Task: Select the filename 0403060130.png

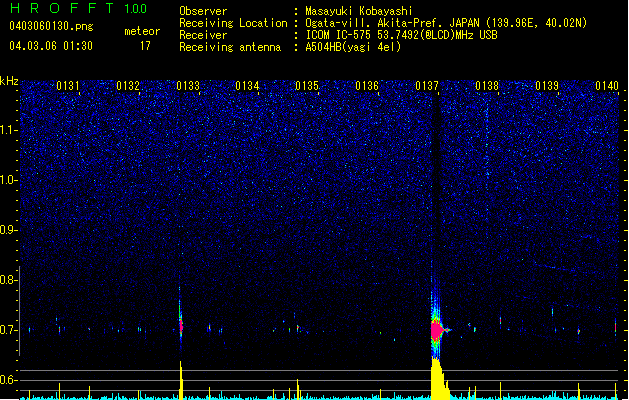Action: [51, 26]
